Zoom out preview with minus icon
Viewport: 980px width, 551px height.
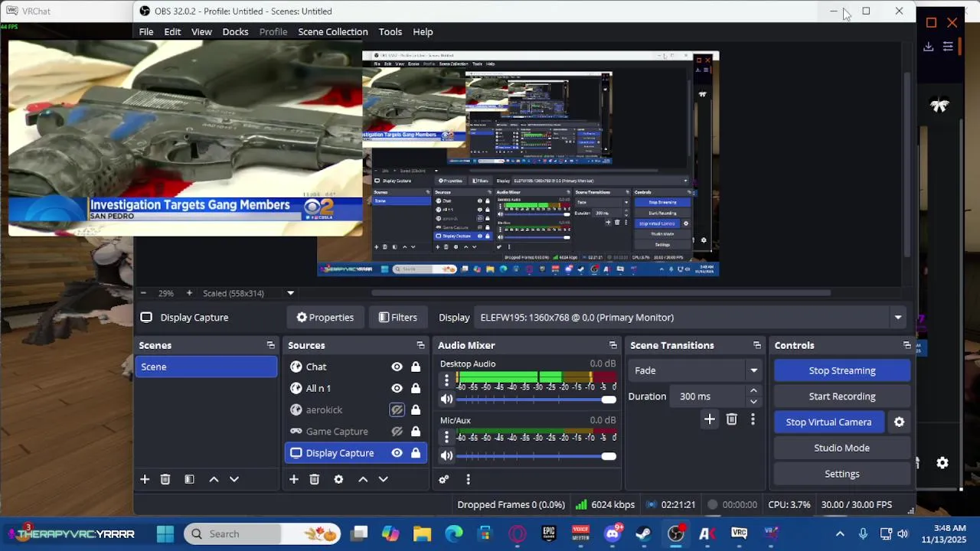(143, 293)
